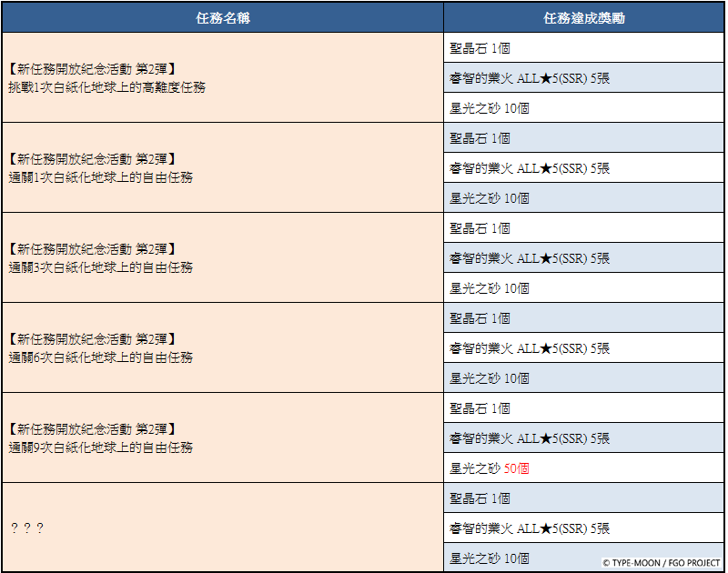This screenshot has height=573, width=728.
Task: Click 睿智的業火 reward in the ？？？ row
Action: point(530,528)
